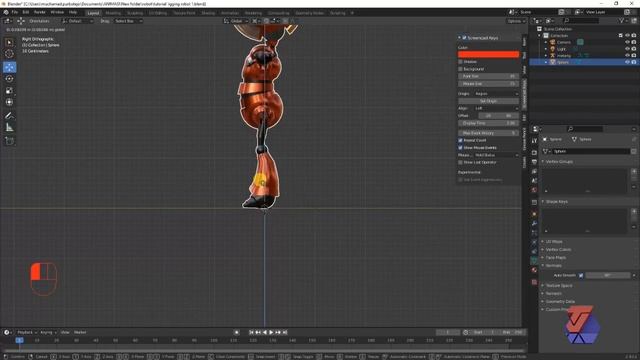Toggle the Screencast Keys checkbox
This screenshot has width=640, height=360.
tap(464, 38)
